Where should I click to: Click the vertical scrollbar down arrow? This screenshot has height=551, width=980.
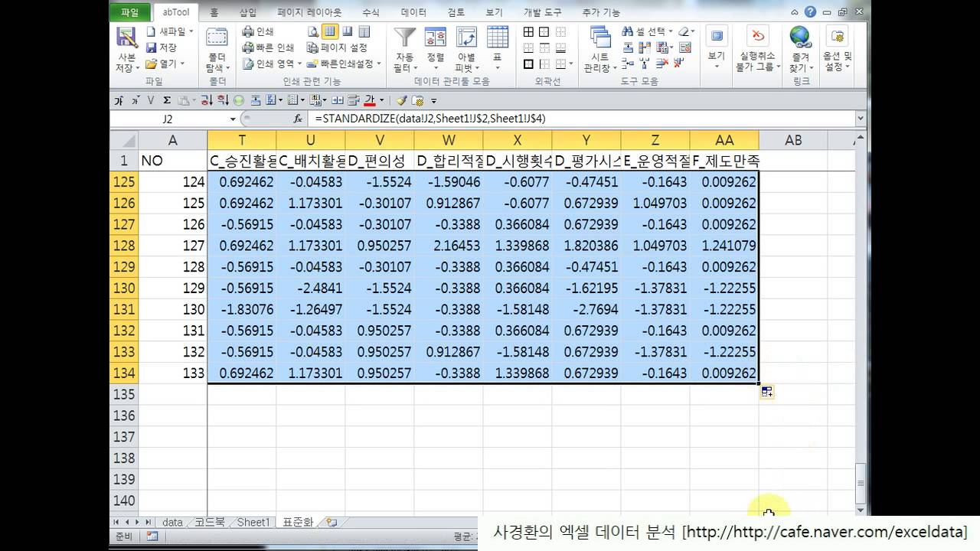click(861, 510)
